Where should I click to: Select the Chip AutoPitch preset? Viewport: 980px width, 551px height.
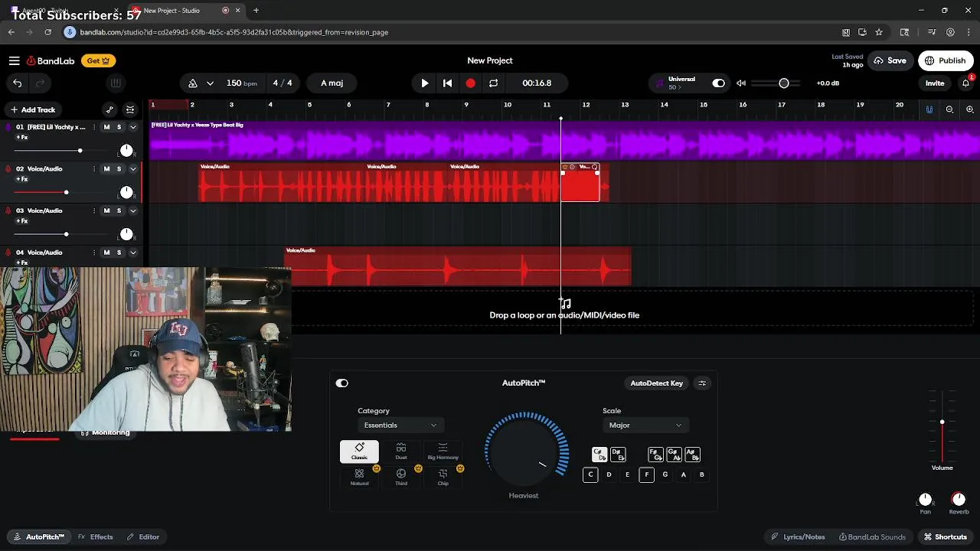click(443, 478)
